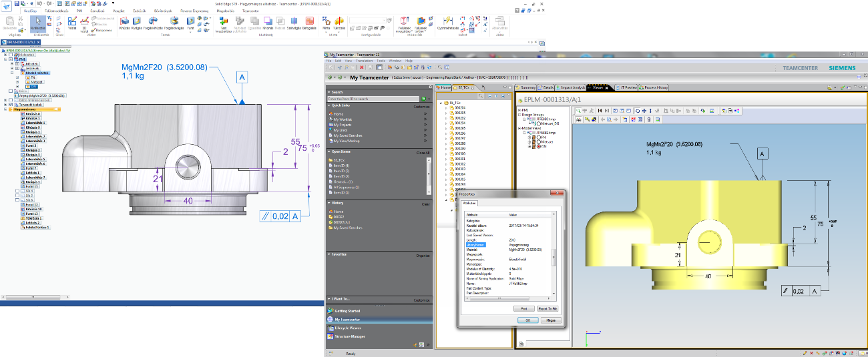Click the LibraryName attribute row in Properties
This screenshot has height=357, width=868.
[x=509, y=245]
